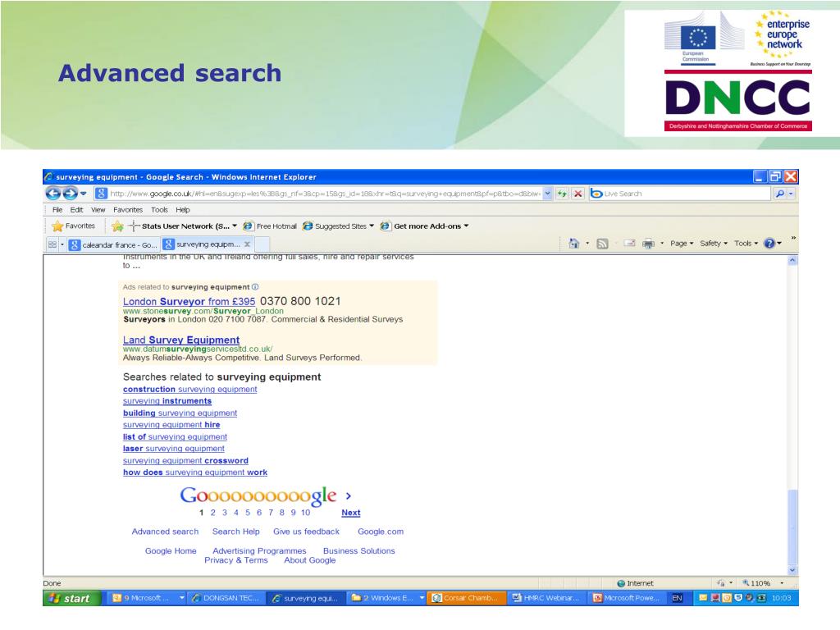The height and width of the screenshot is (630, 840).
Task: Open the Safety command bar menu
Action: 714,243
